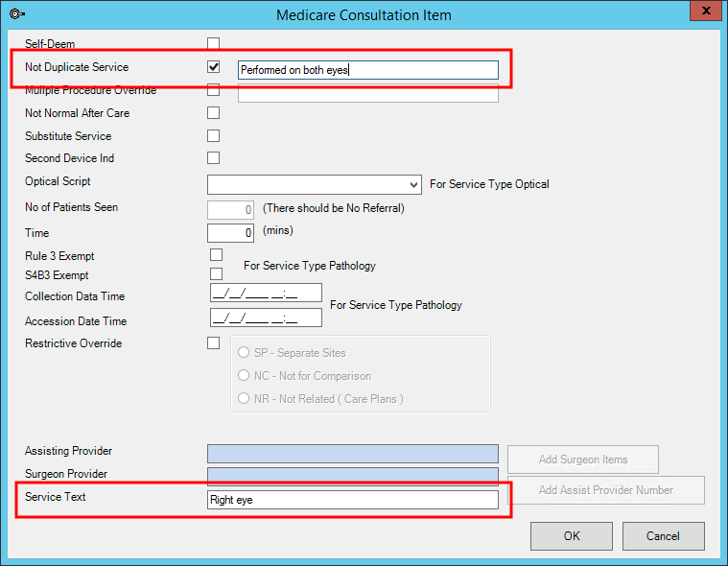Click the "For Service Type Optical" label
This screenshot has height=566, width=728.
coord(489,184)
